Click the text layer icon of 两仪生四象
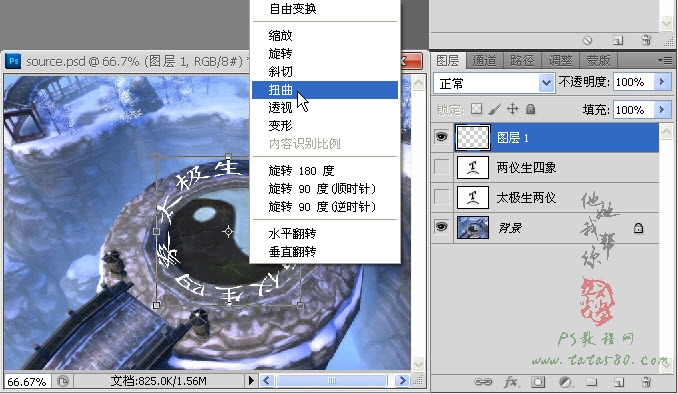The image size is (678, 394). pyautogui.click(x=473, y=168)
